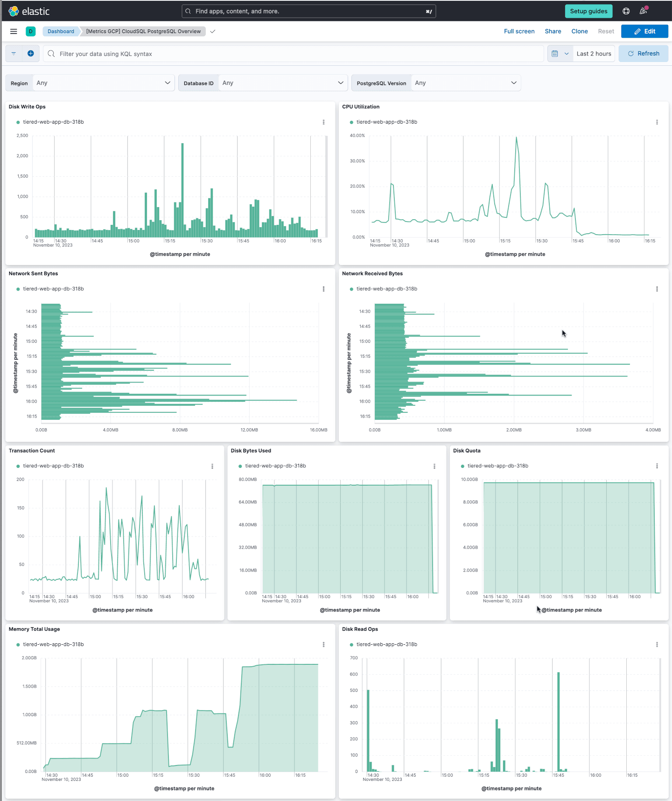Viewport: 672px width, 801px height.
Task: Expand the Region dropdown
Action: pos(103,83)
